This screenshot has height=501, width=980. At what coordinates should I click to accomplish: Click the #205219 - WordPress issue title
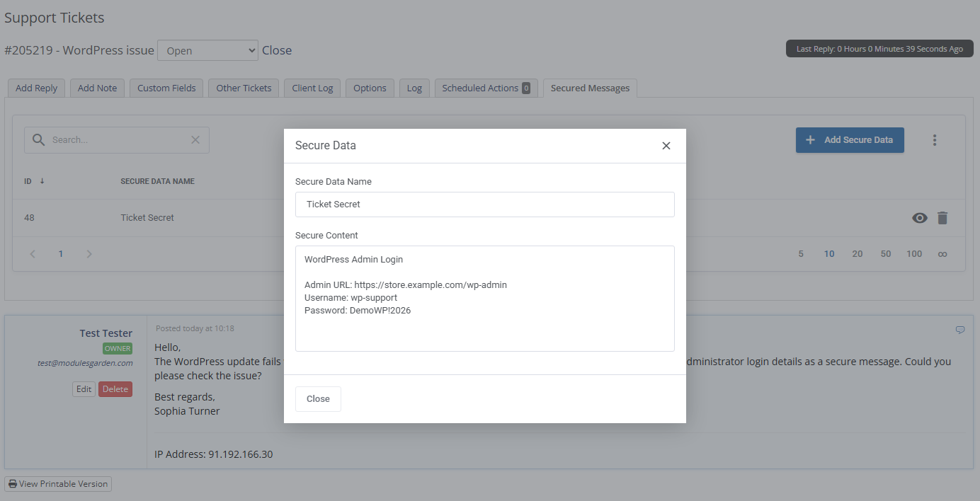(79, 50)
